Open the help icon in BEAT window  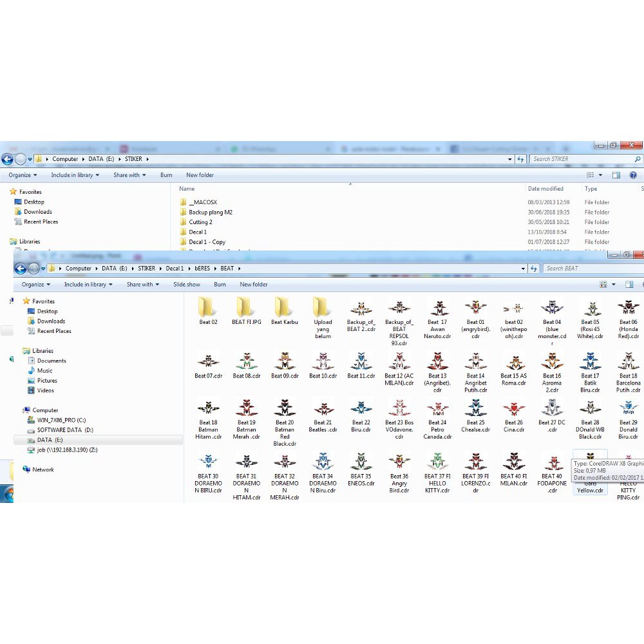coord(643,285)
